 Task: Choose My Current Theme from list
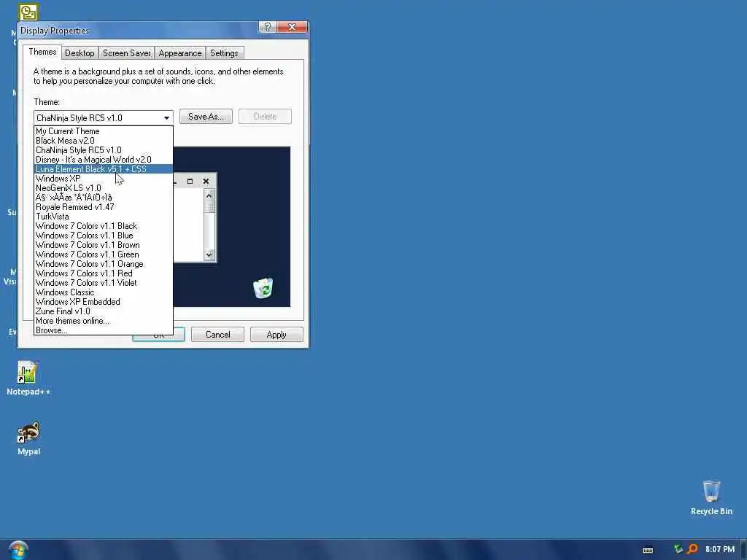click(x=104, y=131)
